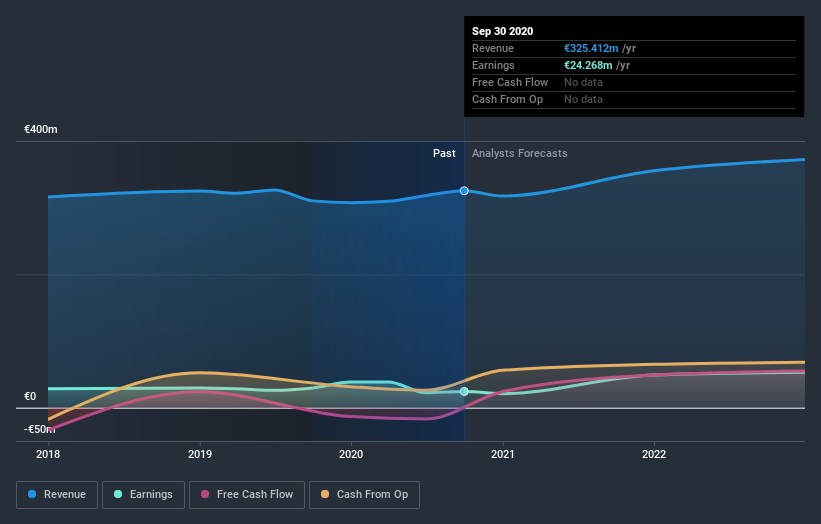Click the €0 y-axis label
The image size is (821, 524).
30,396
